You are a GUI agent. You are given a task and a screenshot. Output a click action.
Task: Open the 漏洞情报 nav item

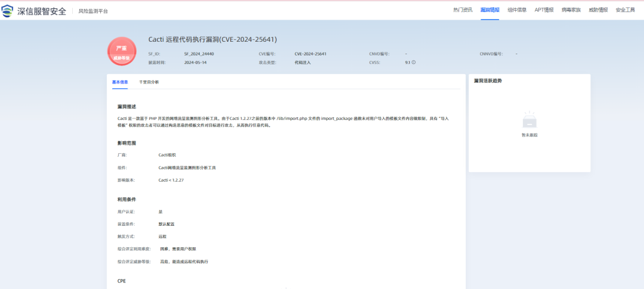point(490,10)
